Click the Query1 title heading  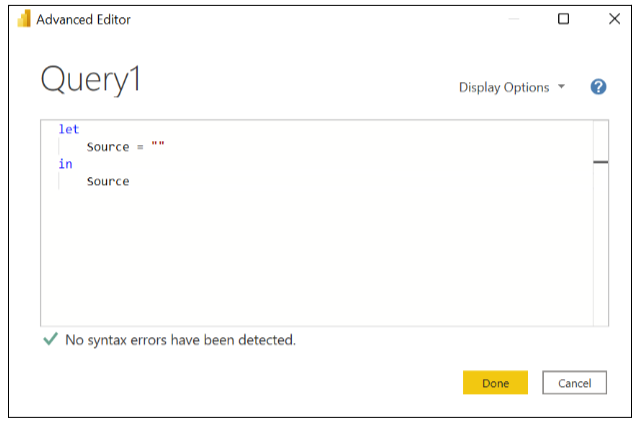tap(90, 81)
